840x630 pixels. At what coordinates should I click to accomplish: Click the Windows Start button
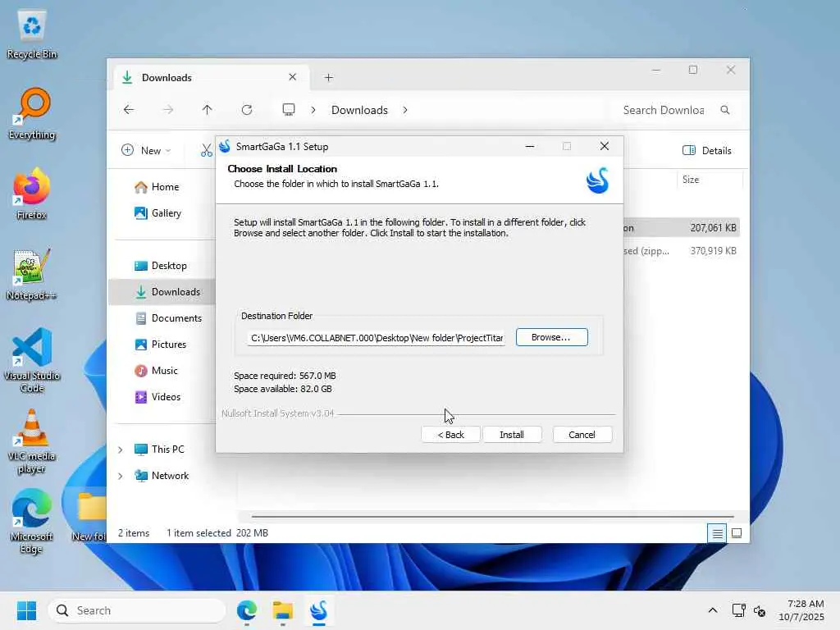tap(26, 610)
